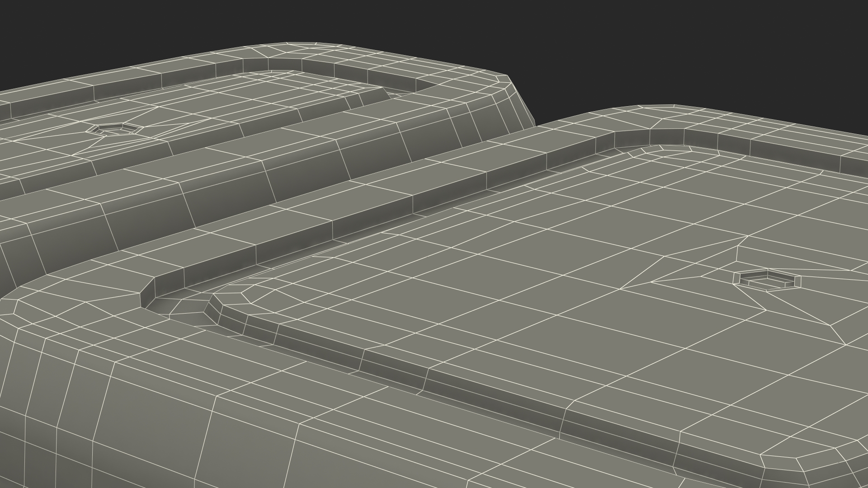Click the notch where the front rim steps down
Viewport: 868px width, 488px height.
(x=147, y=294)
